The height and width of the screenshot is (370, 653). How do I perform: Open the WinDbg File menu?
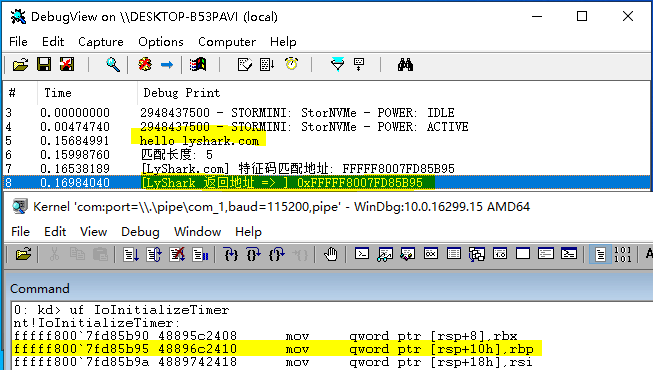click(x=20, y=232)
